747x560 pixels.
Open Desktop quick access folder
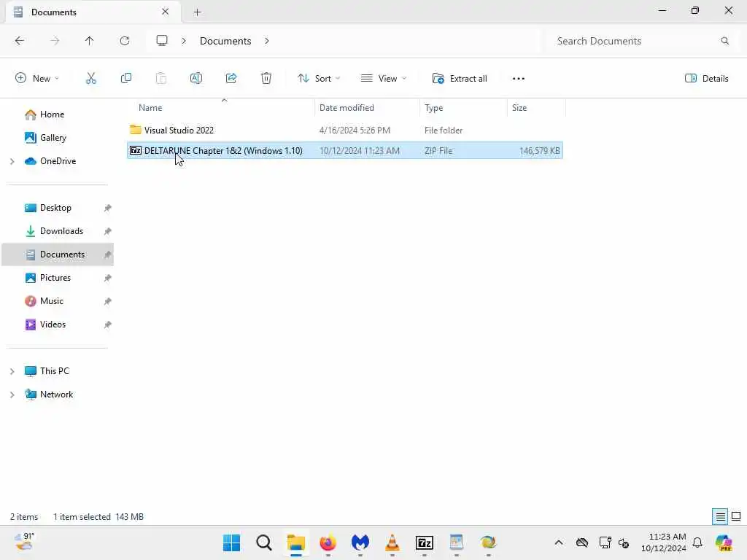tap(57, 208)
